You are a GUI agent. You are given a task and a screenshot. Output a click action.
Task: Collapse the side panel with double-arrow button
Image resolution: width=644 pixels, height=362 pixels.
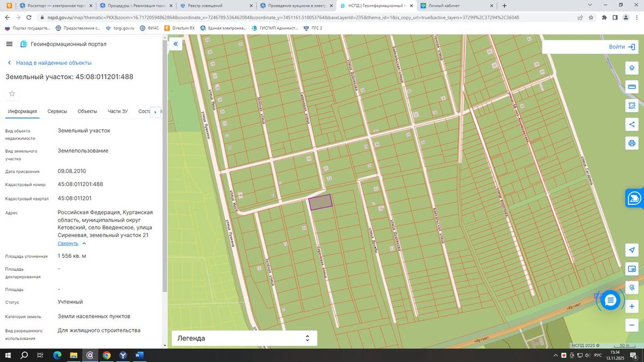(175, 45)
